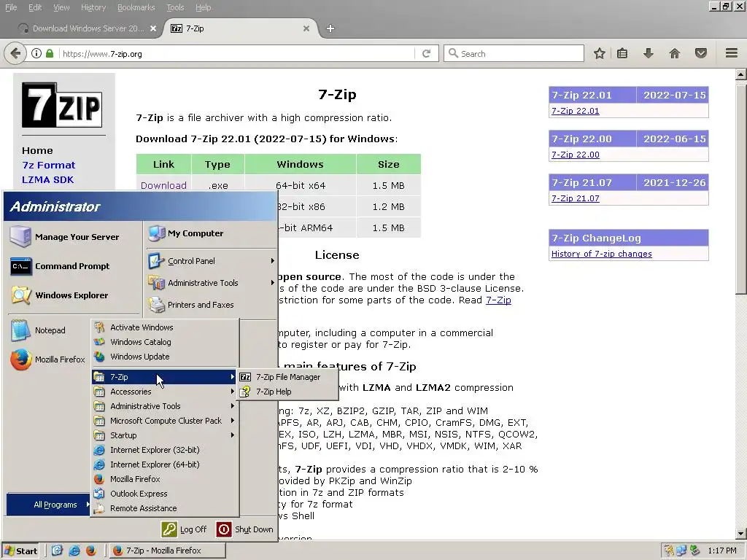Viewport: 747px width, 560px height.
Task: Expand Microsoft Compute Cluster Pack folder
Action: [x=165, y=421]
